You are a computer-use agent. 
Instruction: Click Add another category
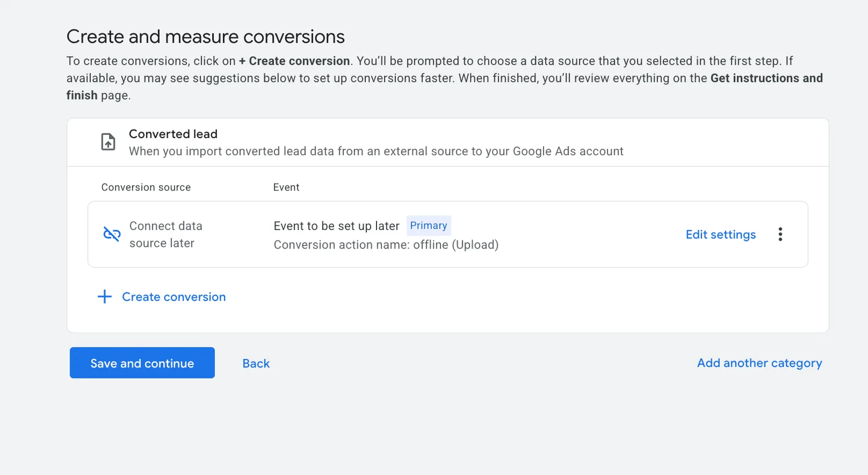coord(759,363)
